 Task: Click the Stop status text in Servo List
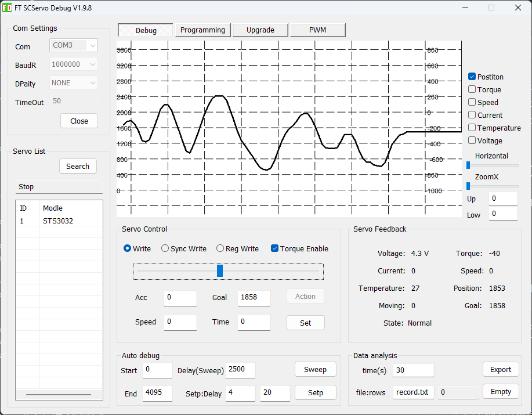(26, 187)
